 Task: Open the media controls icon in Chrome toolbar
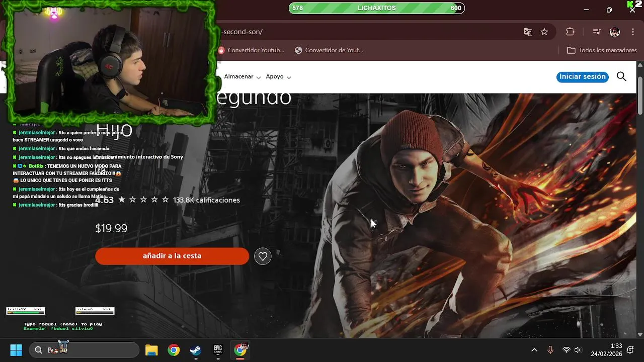pyautogui.click(x=597, y=32)
